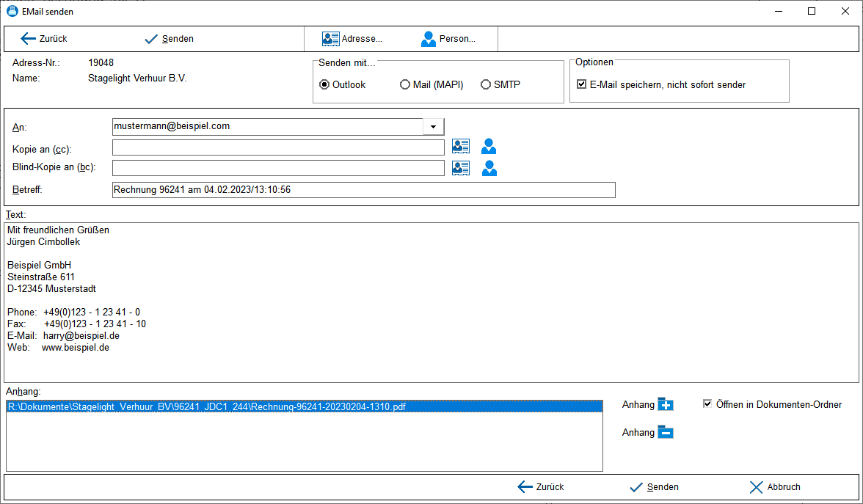
Task: Pick bc contact via person icon
Action: (x=489, y=168)
